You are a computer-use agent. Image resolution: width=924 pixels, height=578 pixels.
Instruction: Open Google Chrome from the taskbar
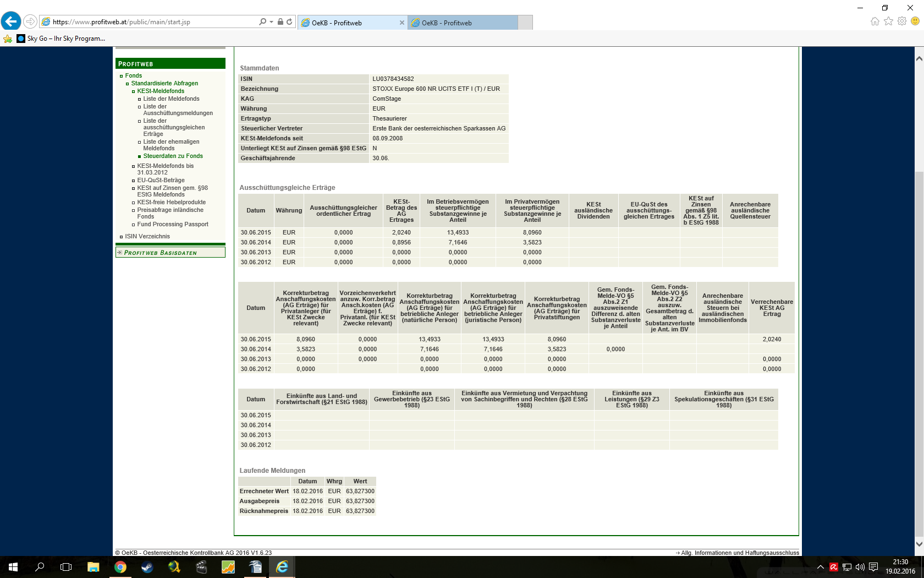[120, 567]
